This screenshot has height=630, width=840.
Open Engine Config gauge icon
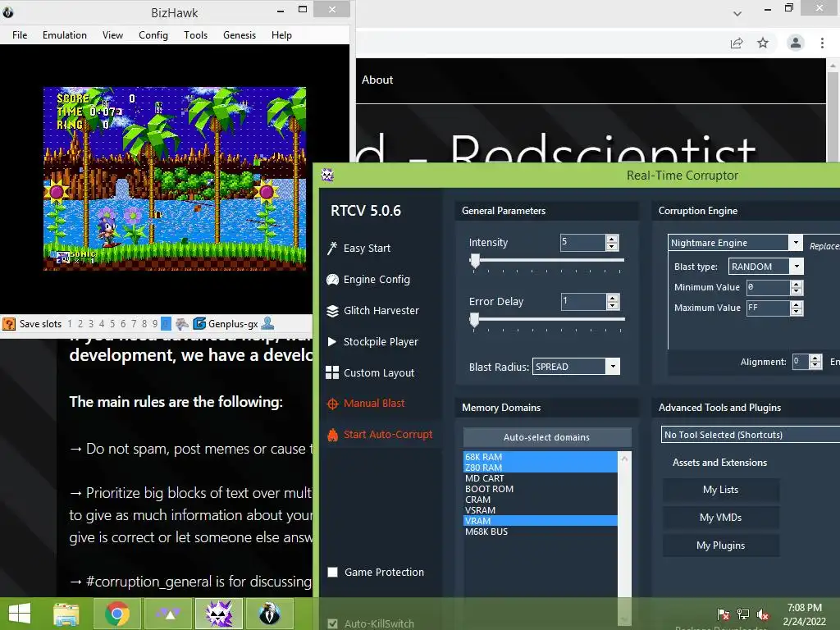point(333,280)
